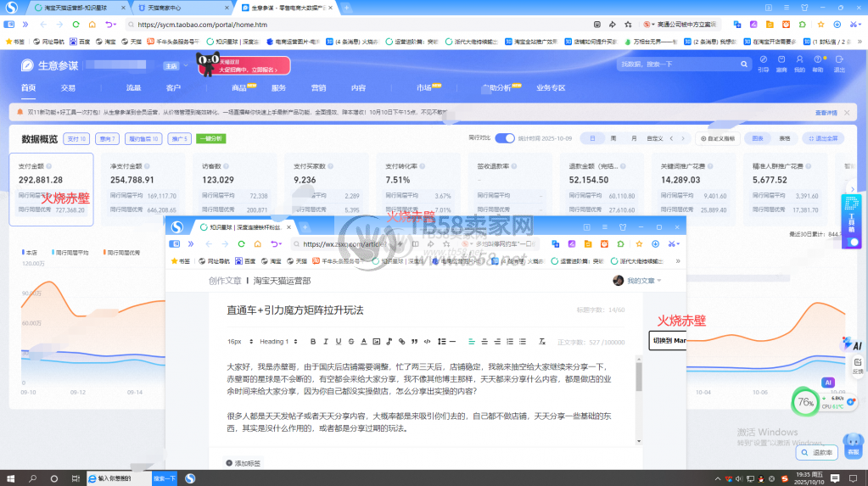
Task: Center align text in the editor
Action: point(484,342)
